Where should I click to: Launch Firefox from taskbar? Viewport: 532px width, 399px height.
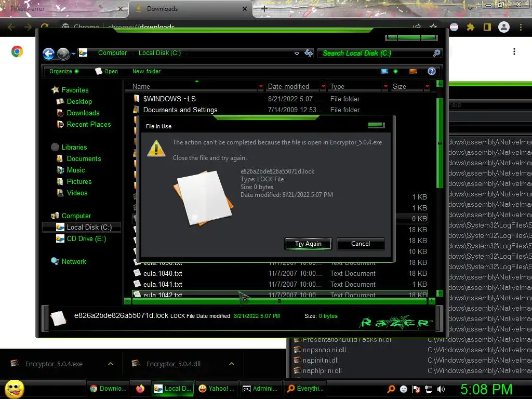coord(140,389)
